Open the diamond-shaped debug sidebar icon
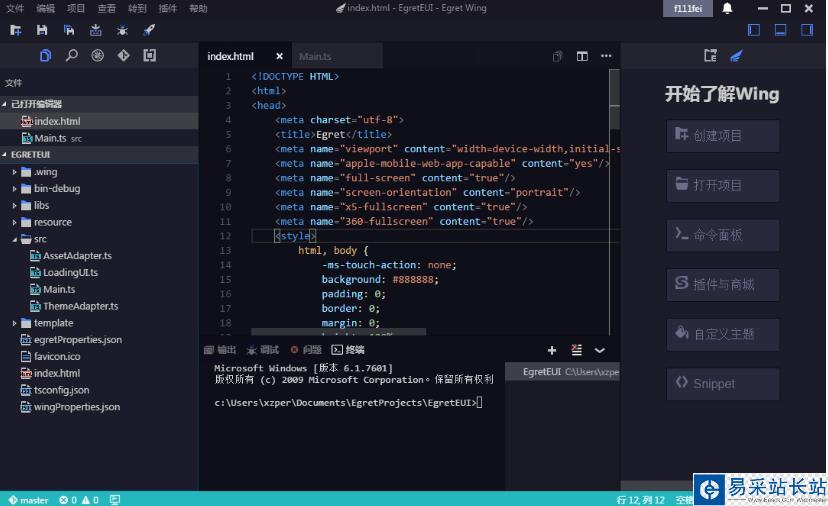Image resolution: width=828 pixels, height=506 pixels. (124, 55)
